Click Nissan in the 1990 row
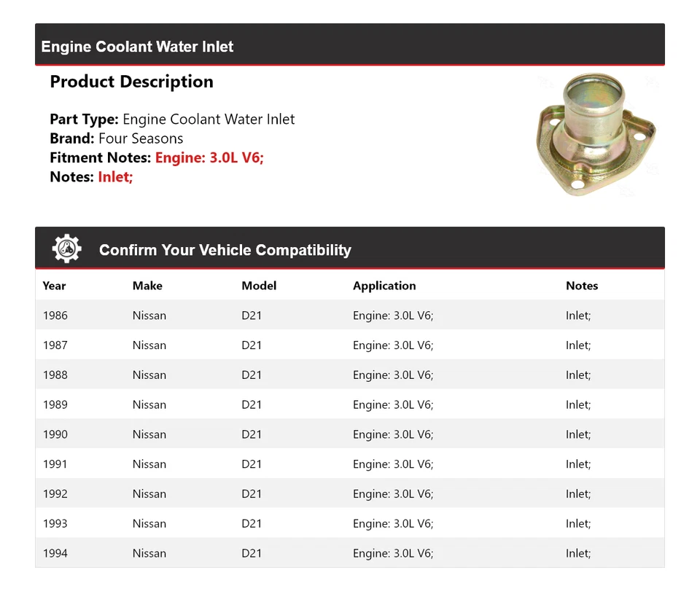This screenshot has width=700, height=591. [x=149, y=434]
